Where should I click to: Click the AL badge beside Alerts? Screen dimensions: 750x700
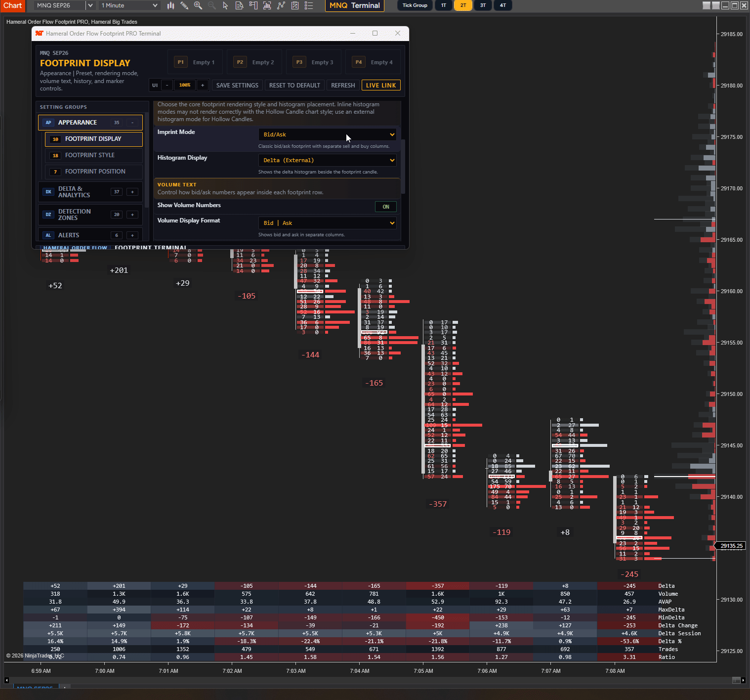tap(48, 235)
